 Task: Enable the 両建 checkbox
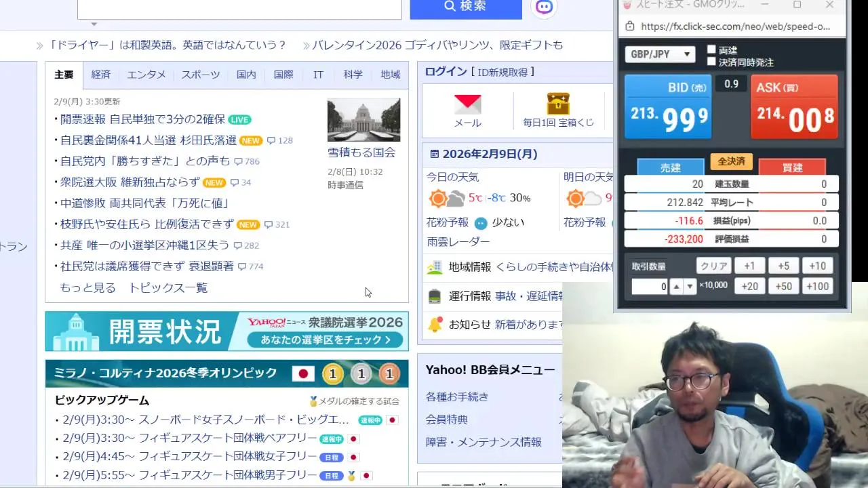click(711, 49)
